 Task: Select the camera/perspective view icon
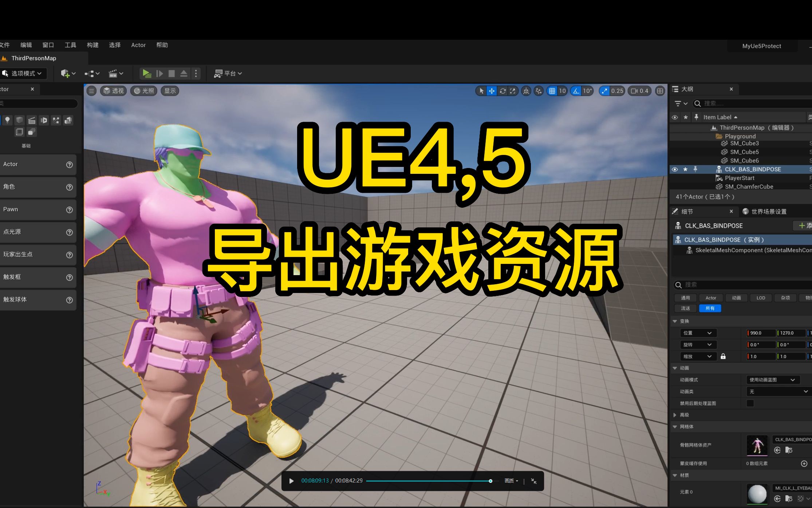point(115,91)
